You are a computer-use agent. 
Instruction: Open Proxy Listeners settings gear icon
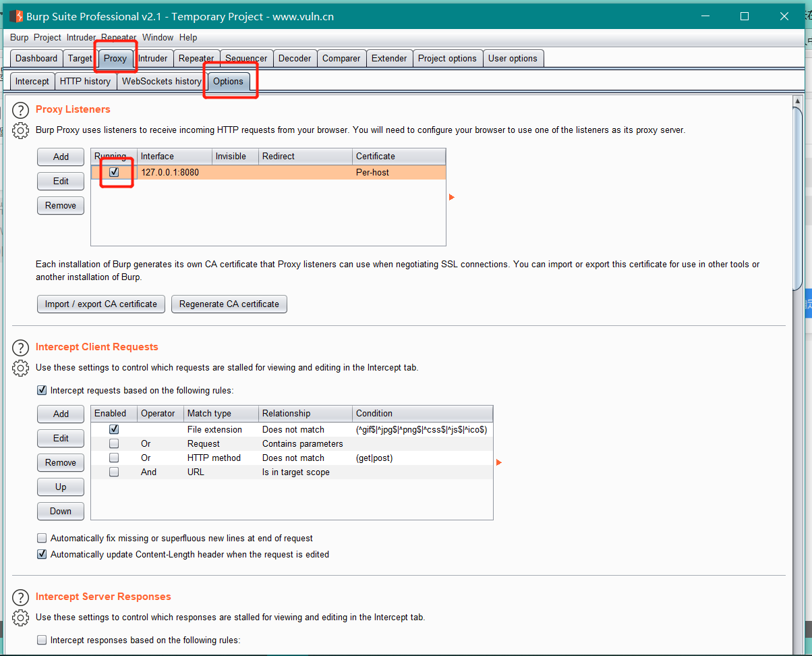(x=21, y=131)
